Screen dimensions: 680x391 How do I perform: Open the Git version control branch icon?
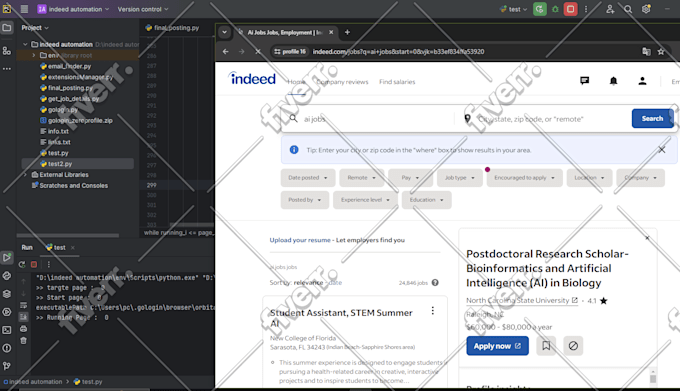click(7, 366)
